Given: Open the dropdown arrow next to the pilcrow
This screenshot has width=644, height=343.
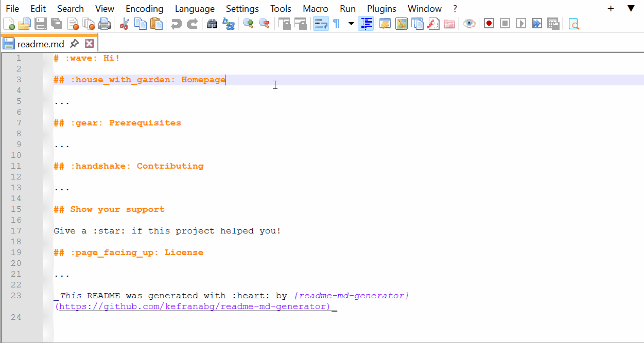Looking at the screenshot, I should [x=351, y=23].
